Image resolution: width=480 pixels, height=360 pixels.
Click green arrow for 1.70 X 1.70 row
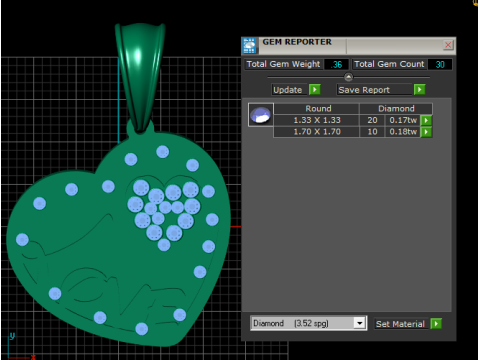point(426,132)
